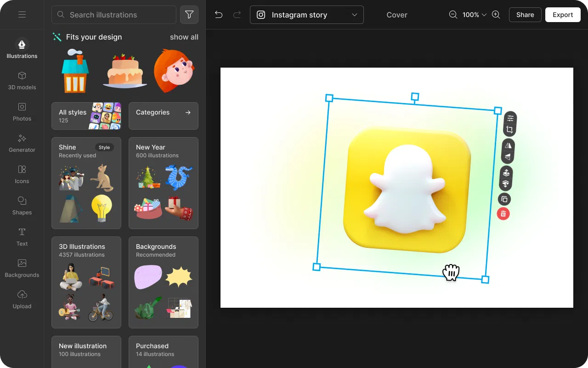Select the graduates illustration in Shine
588x368 pixels.
click(x=71, y=178)
